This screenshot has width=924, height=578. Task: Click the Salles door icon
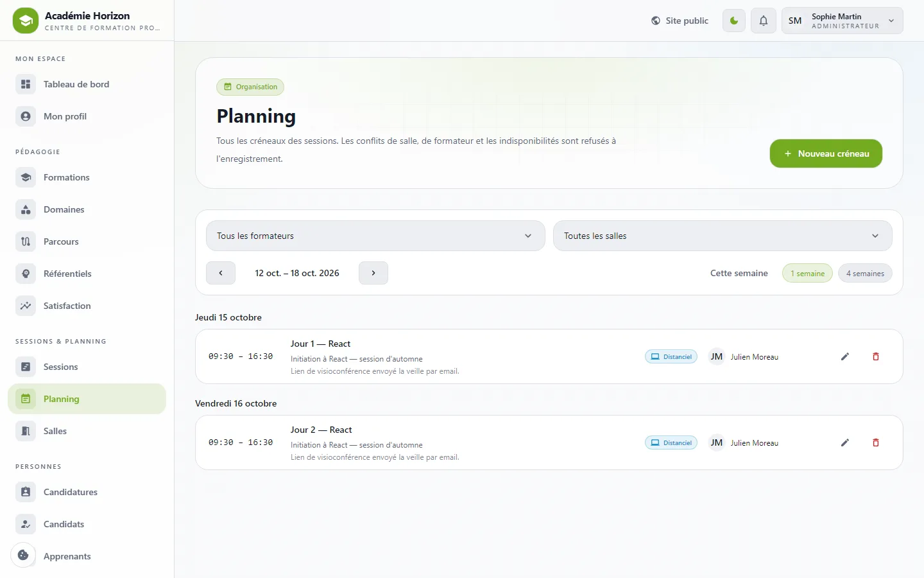click(x=26, y=431)
